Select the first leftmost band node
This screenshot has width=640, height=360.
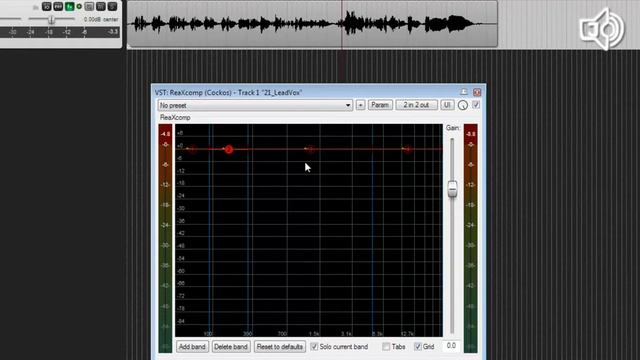192,149
